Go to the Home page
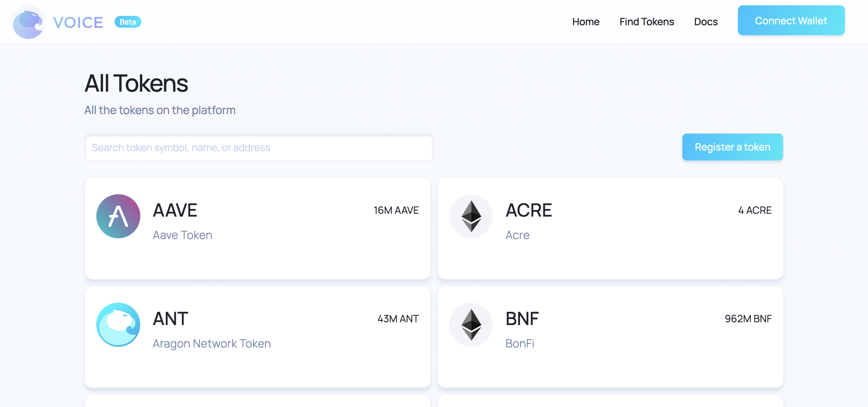 pyautogui.click(x=586, y=22)
